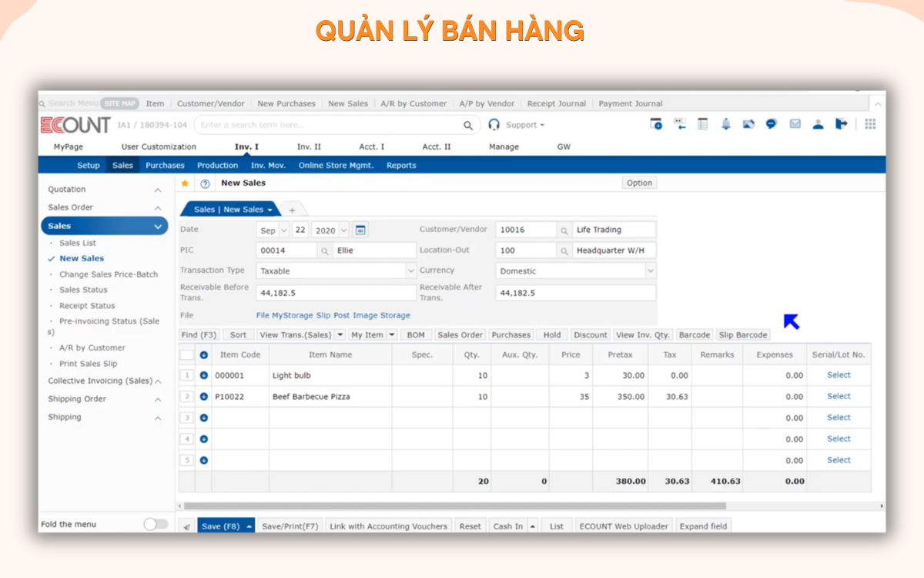
Task: Click the Option button
Action: pyautogui.click(x=639, y=183)
